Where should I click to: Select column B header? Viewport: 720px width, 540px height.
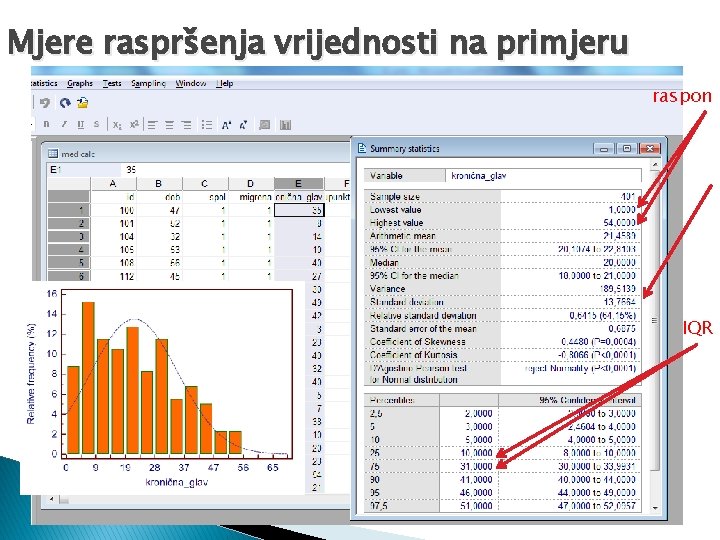(159, 184)
